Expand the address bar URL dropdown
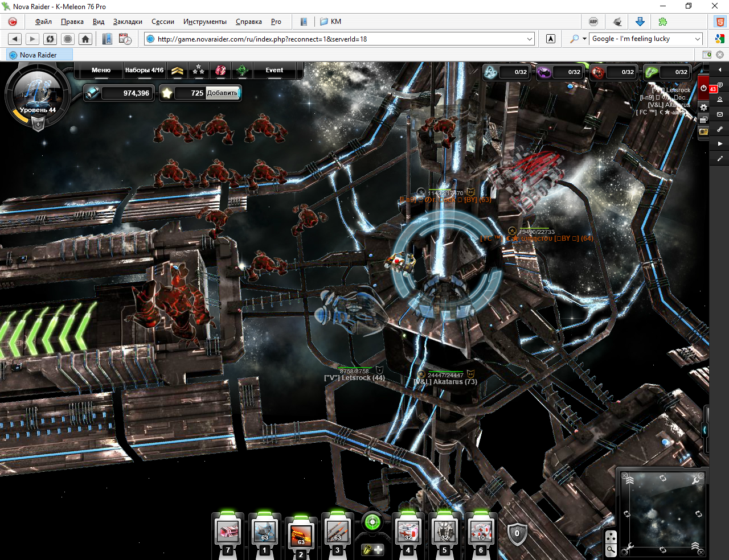Viewport: 729px width, 560px height. (x=530, y=39)
